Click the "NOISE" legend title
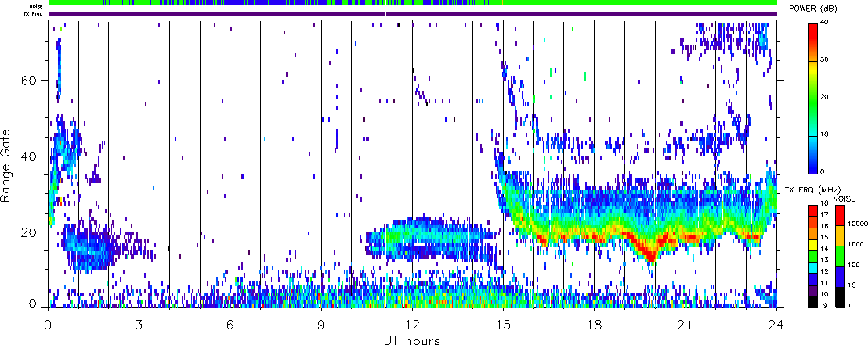This screenshot has width=868, height=345. [x=846, y=197]
